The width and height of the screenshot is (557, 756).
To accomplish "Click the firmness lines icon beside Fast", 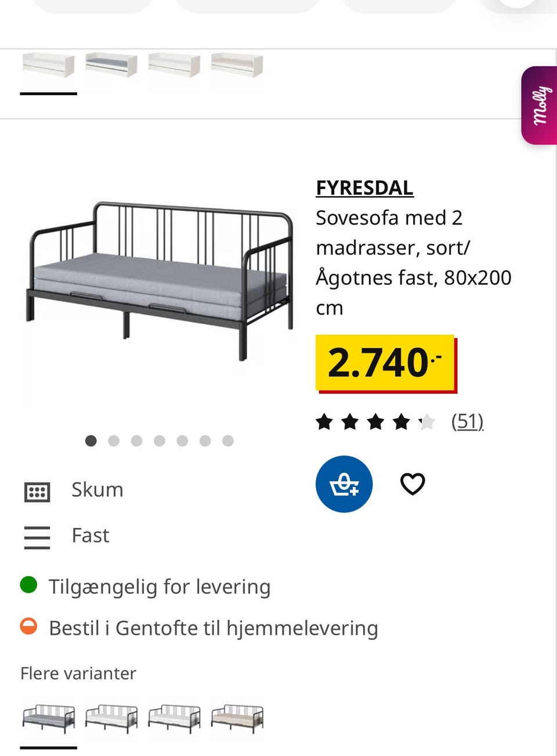I will pos(37,537).
